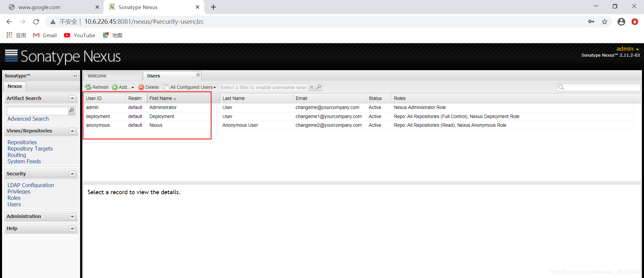Open LDAP Configuration
The image size is (644, 278).
(31, 185)
